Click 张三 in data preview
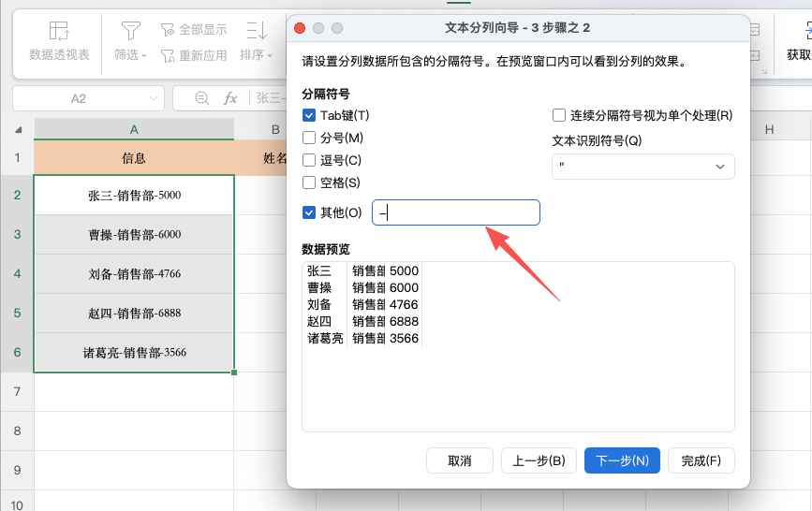The image size is (812, 511). [319, 270]
